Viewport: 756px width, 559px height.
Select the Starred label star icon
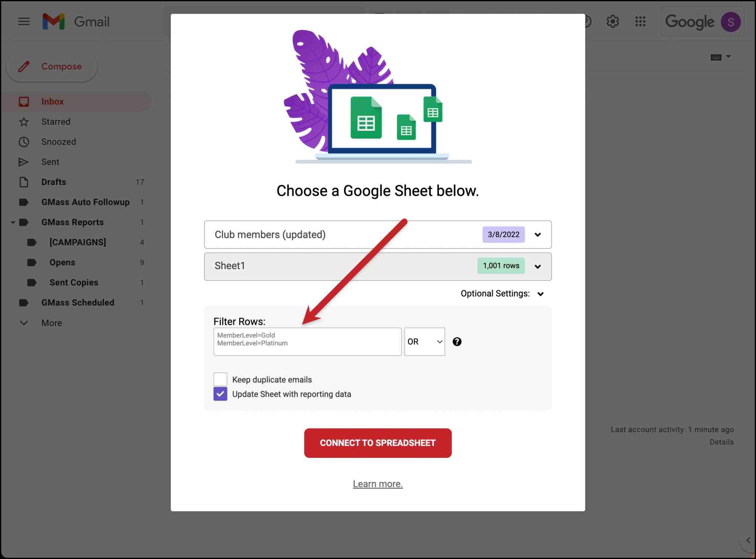pos(24,121)
